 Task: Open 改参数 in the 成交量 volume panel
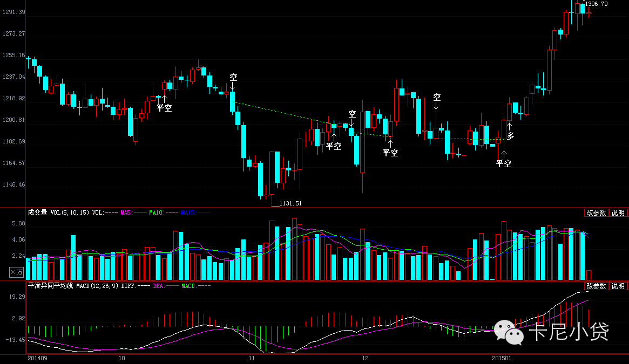pos(596,213)
